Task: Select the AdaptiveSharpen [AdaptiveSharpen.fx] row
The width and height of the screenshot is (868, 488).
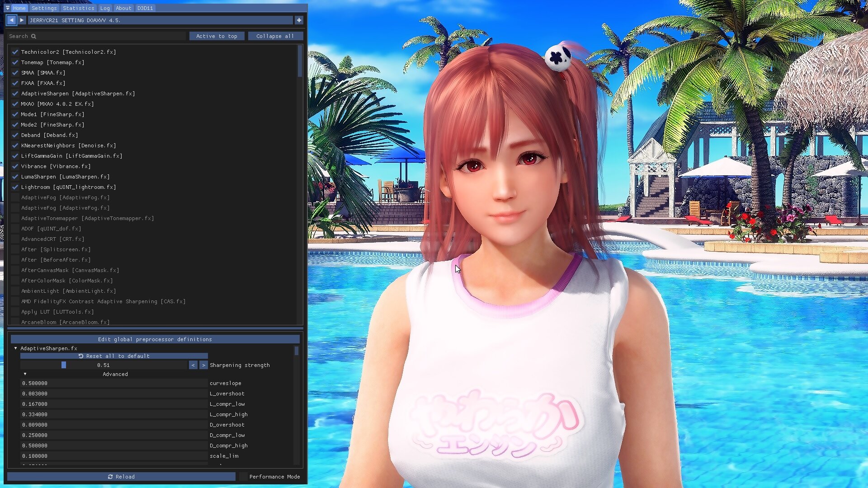Action: point(78,94)
